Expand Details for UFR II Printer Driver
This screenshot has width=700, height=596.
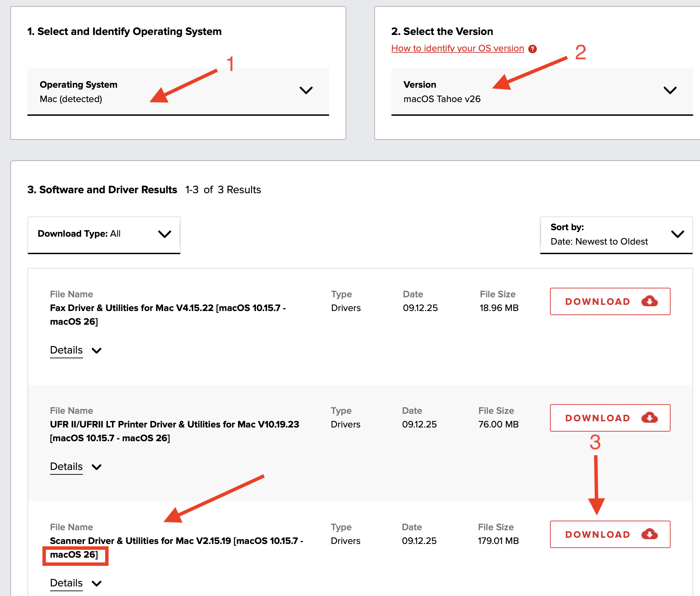click(x=66, y=467)
